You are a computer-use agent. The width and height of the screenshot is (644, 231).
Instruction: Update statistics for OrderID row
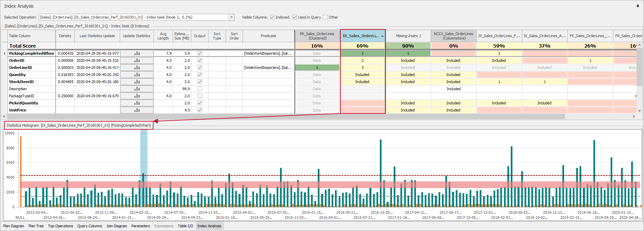137,60
